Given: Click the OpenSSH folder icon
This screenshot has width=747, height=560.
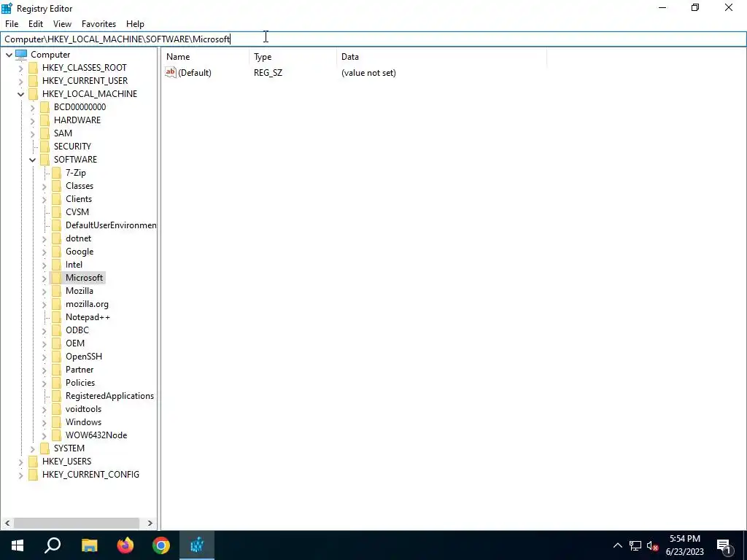Looking at the screenshot, I should point(57,357).
